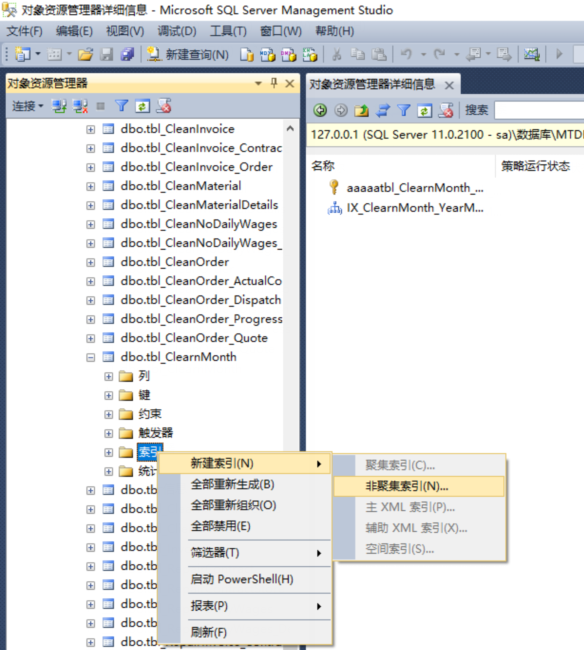Click the refresh icon in Object Explorer toolbar
This screenshot has width=584, height=650.
pyautogui.click(x=142, y=106)
